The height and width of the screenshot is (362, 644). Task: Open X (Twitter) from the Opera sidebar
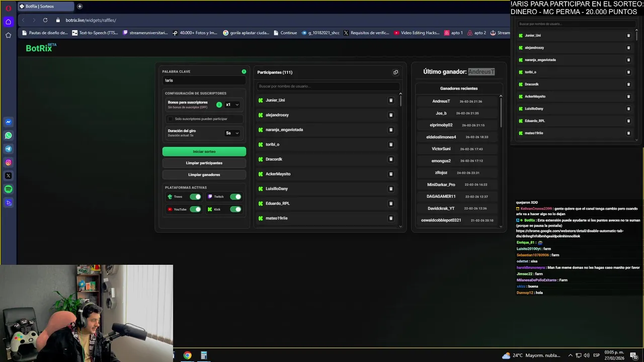[8, 176]
